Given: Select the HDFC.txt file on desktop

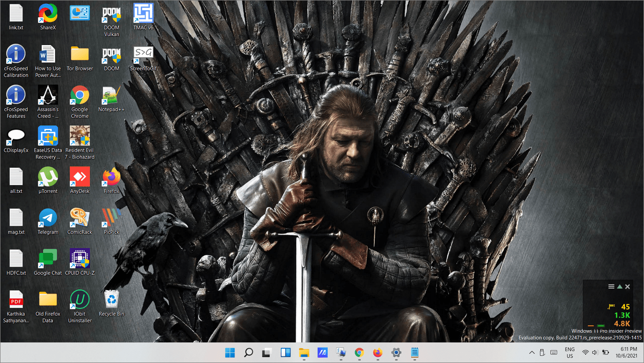Looking at the screenshot, I should 16,262.
